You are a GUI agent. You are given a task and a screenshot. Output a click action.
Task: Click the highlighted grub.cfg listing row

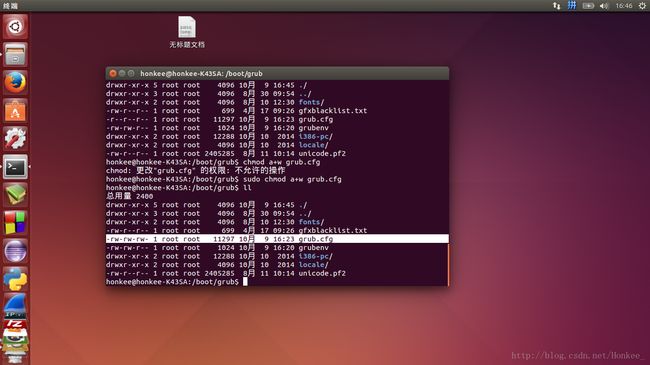pyautogui.click(x=277, y=239)
